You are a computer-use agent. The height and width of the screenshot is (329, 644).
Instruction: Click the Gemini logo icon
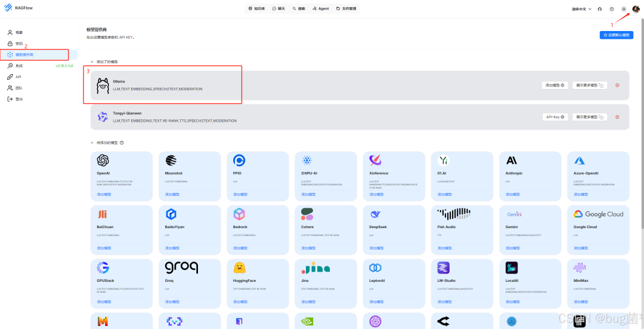click(514, 214)
